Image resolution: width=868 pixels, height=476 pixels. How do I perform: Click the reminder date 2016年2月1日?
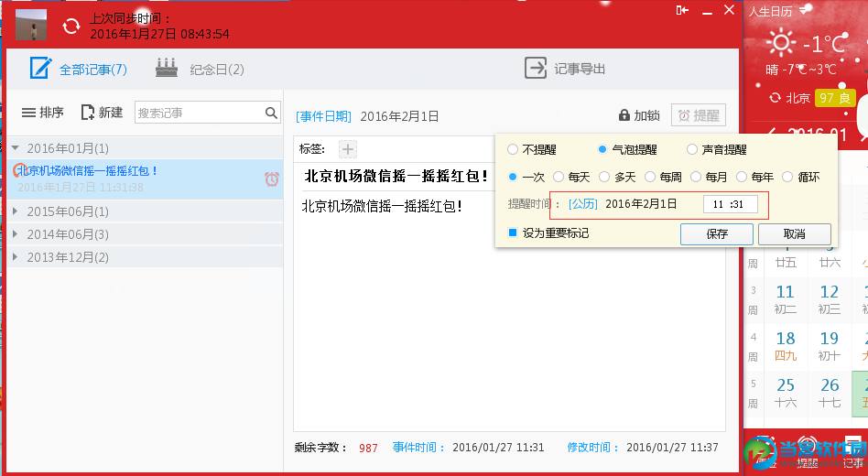tap(641, 204)
